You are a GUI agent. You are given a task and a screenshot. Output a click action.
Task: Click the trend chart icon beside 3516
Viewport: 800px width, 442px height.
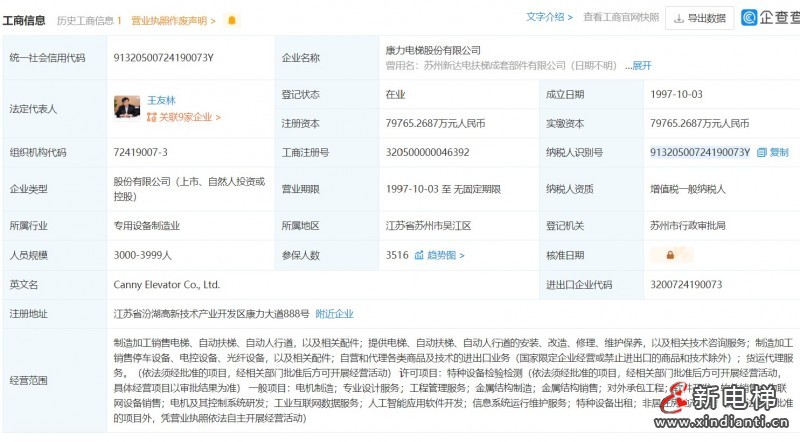[x=419, y=255]
